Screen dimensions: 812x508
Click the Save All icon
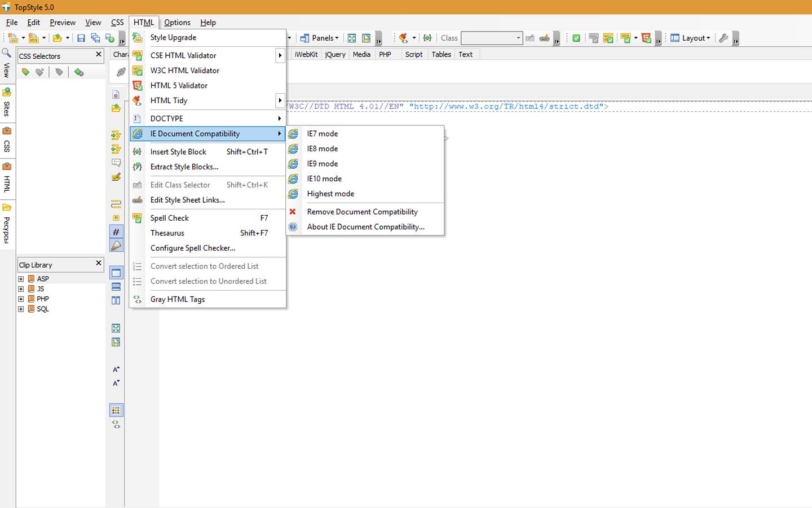pyautogui.click(x=95, y=38)
